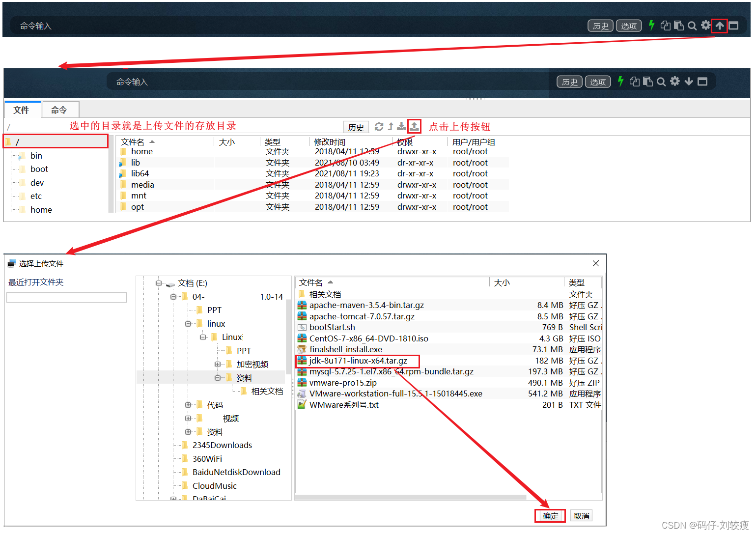Select vmware-pro15.zip file
This screenshot has width=756, height=535.
[x=343, y=383]
